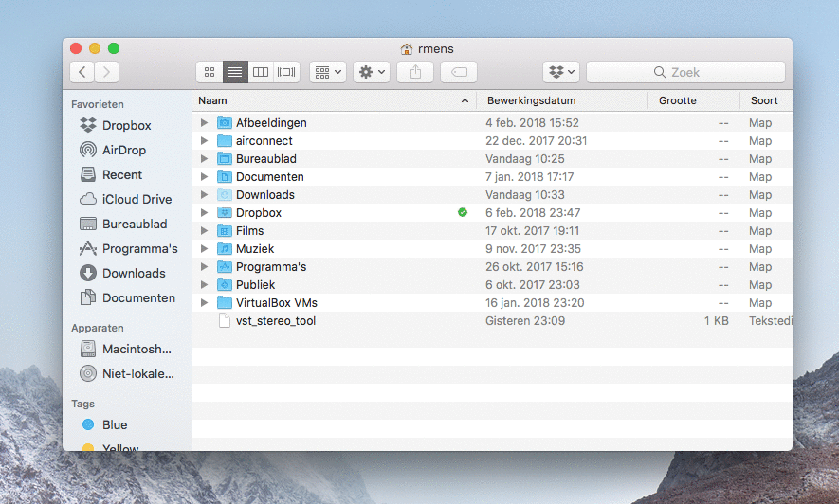Screen dimensions: 839x504
Task: Click into the Zoek search field
Action: click(x=685, y=72)
